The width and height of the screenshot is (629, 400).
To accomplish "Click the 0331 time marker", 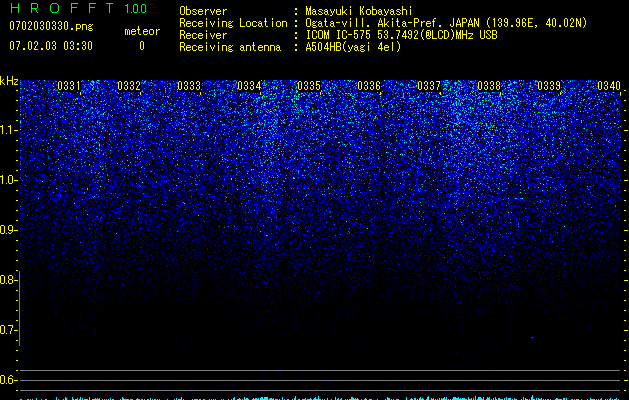I will [69, 86].
